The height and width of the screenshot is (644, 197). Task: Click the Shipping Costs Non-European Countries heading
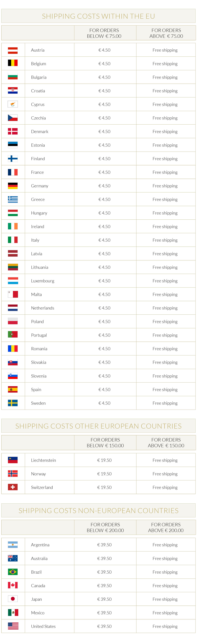(x=98, y=511)
